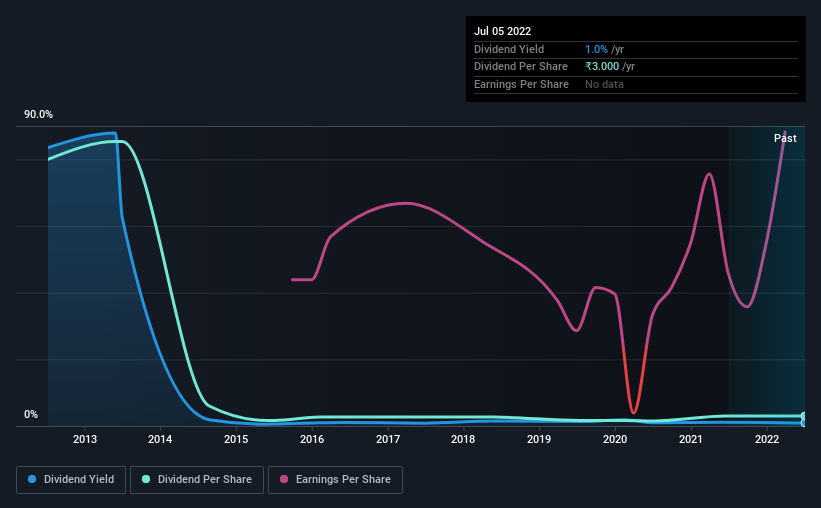Screen dimensions: 821x508
Task: Click the 1.0% Dividend Yield value in tooltip
Action: [x=596, y=49]
